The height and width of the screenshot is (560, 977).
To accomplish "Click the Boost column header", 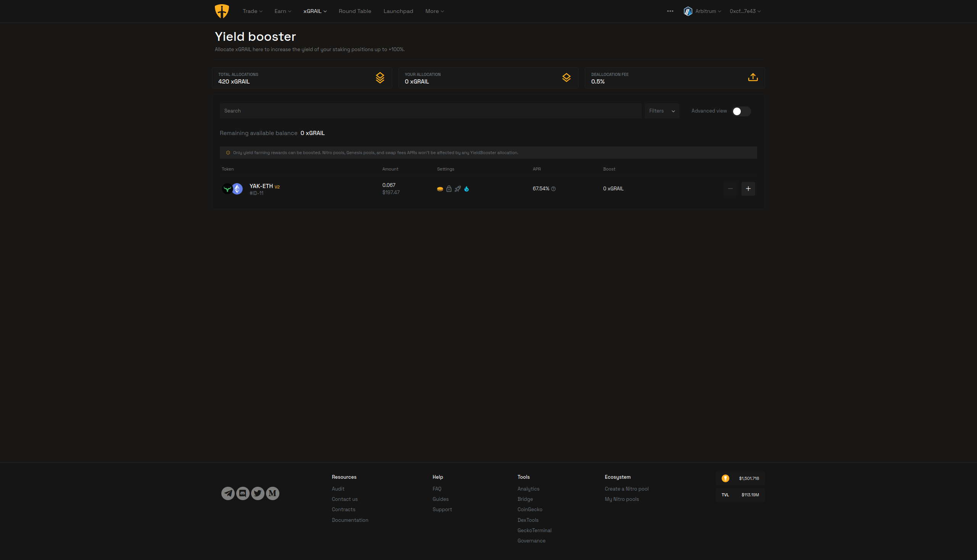I will pos(609,169).
